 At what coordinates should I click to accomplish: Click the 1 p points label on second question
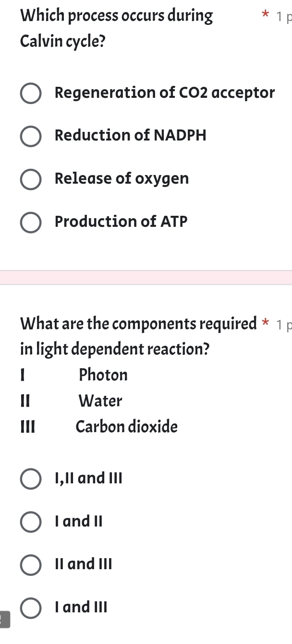click(283, 325)
